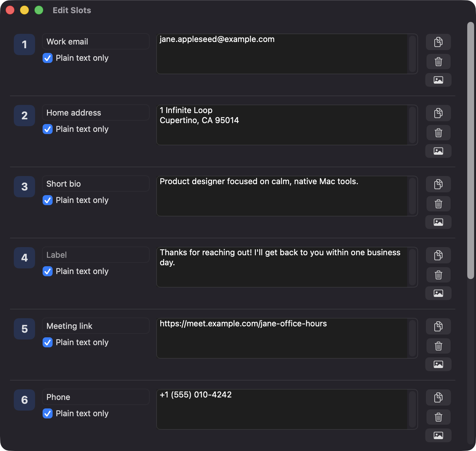This screenshot has width=476, height=451.
Task: Add image to Meeting link slot
Action: 438,364
